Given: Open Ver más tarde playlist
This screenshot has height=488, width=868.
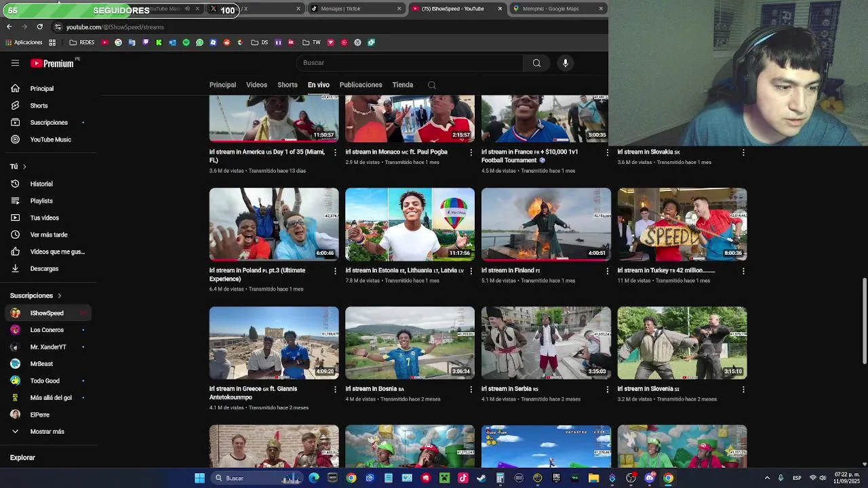Looking at the screenshot, I should click(48, 235).
